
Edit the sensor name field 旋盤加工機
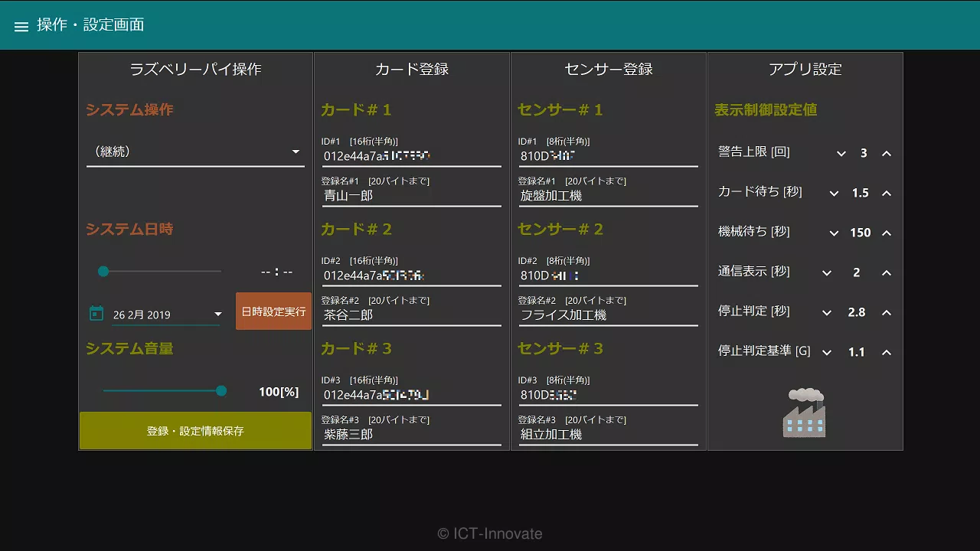click(608, 196)
